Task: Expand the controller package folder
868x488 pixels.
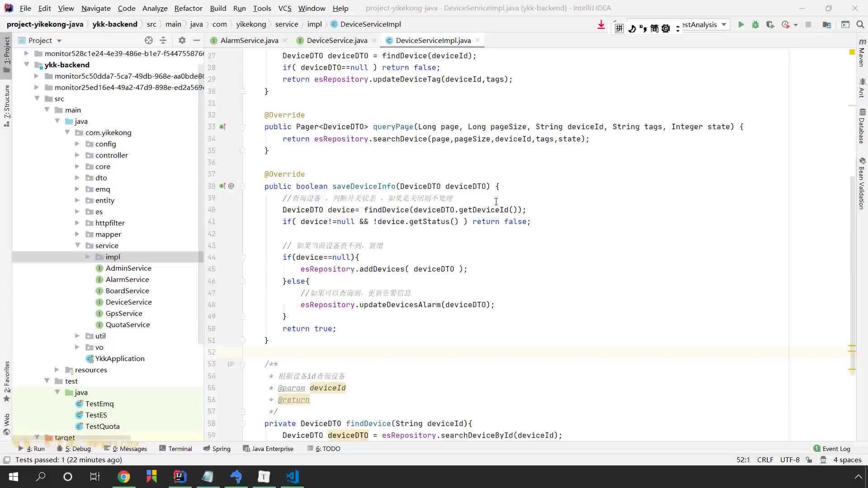Action: coord(77,155)
